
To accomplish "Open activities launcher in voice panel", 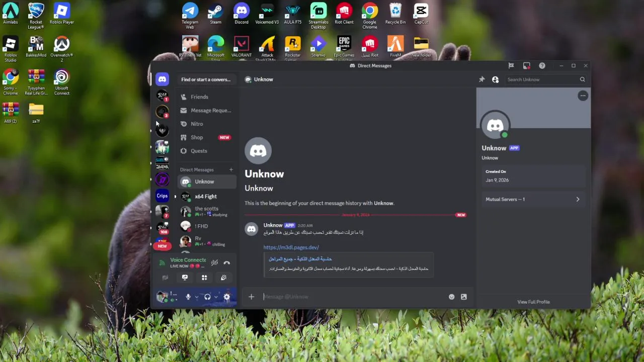I will point(204,278).
